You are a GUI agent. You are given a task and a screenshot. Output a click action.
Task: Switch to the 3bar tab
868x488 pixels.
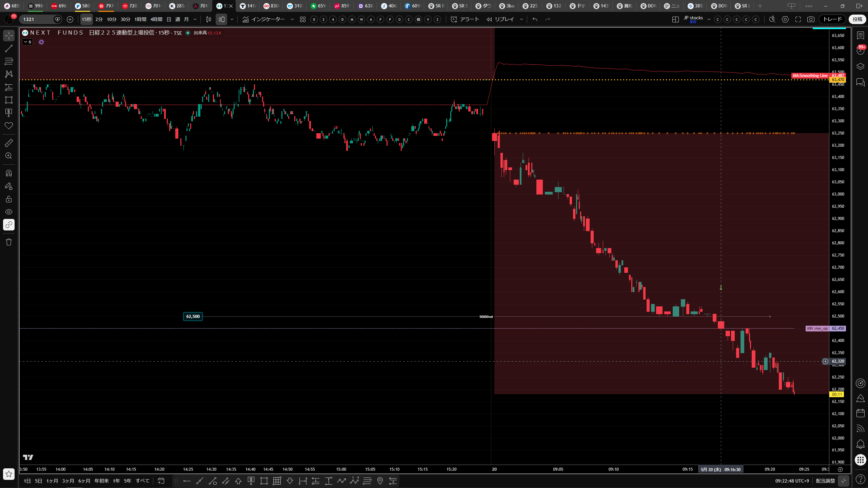507,6
